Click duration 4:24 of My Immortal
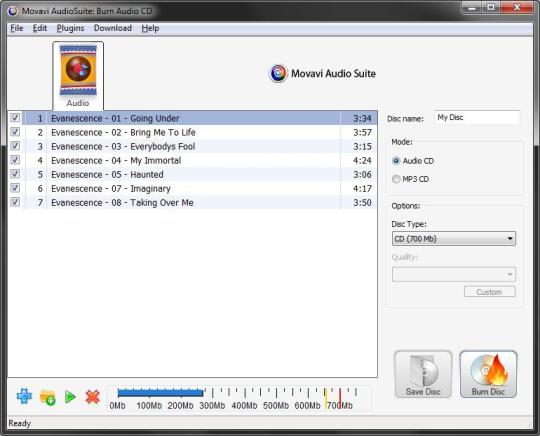Image resolution: width=540 pixels, height=436 pixels. [x=362, y=161]
